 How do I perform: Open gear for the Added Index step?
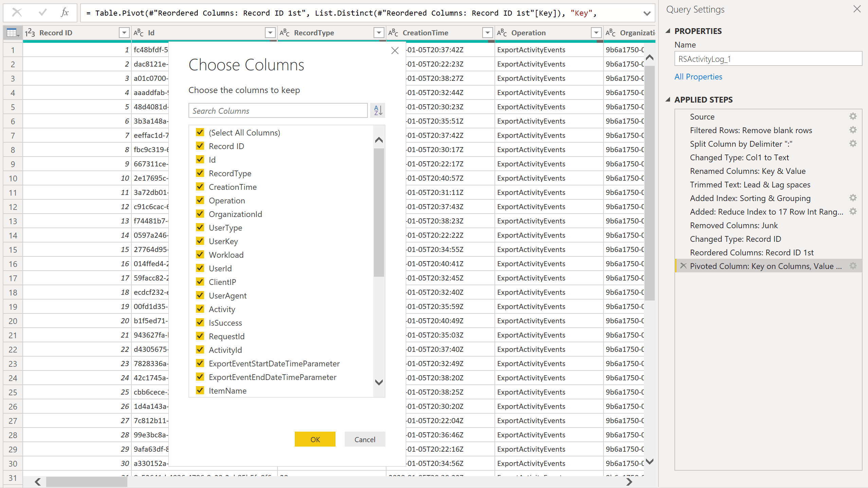pos(853,198)
